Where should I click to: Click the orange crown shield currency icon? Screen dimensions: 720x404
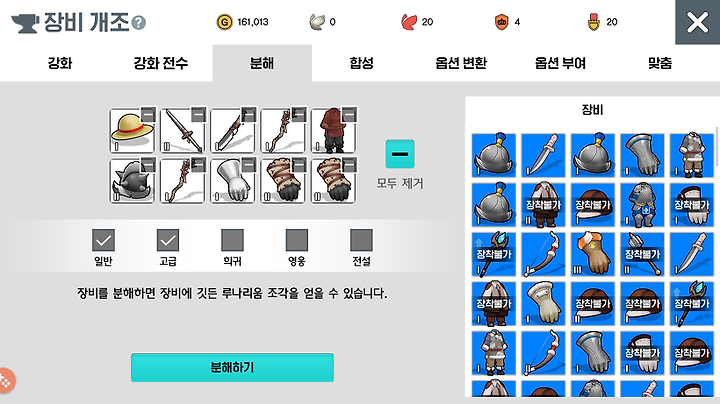click(501, 22)
